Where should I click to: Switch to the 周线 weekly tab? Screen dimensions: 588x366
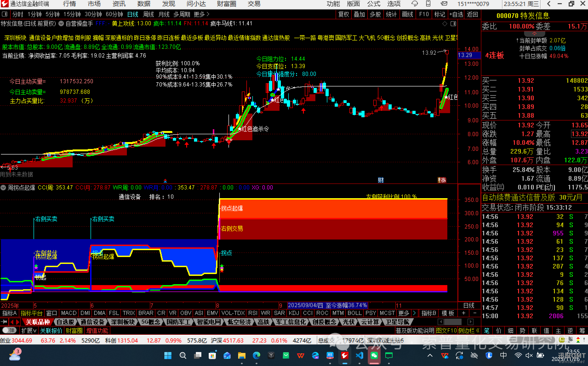point(148,14)
